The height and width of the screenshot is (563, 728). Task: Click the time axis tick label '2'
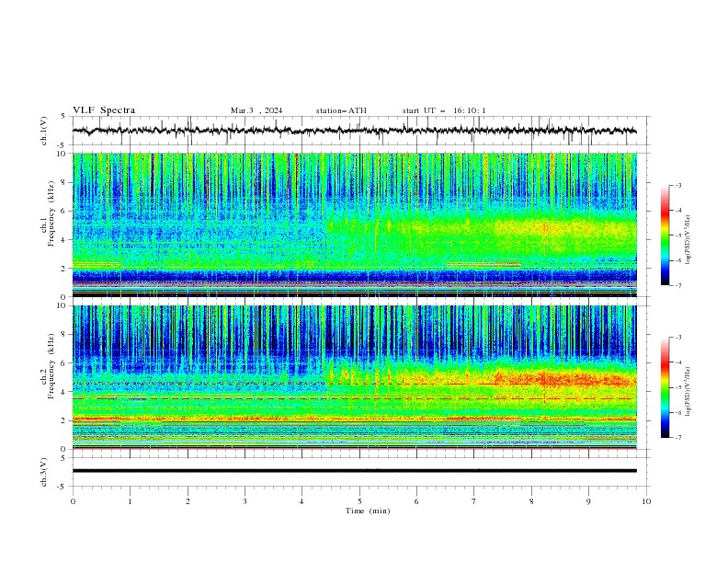click(x=188, y=501)
